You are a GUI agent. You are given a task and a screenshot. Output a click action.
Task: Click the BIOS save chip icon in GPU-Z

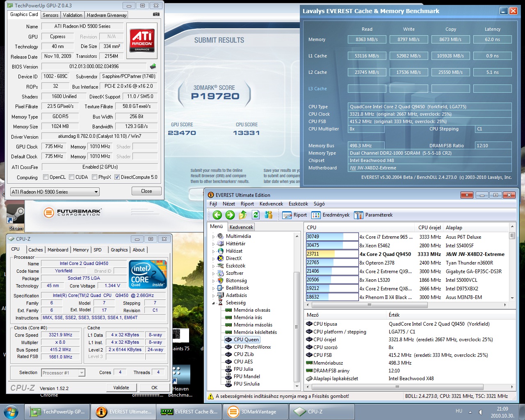coord(153,66)
